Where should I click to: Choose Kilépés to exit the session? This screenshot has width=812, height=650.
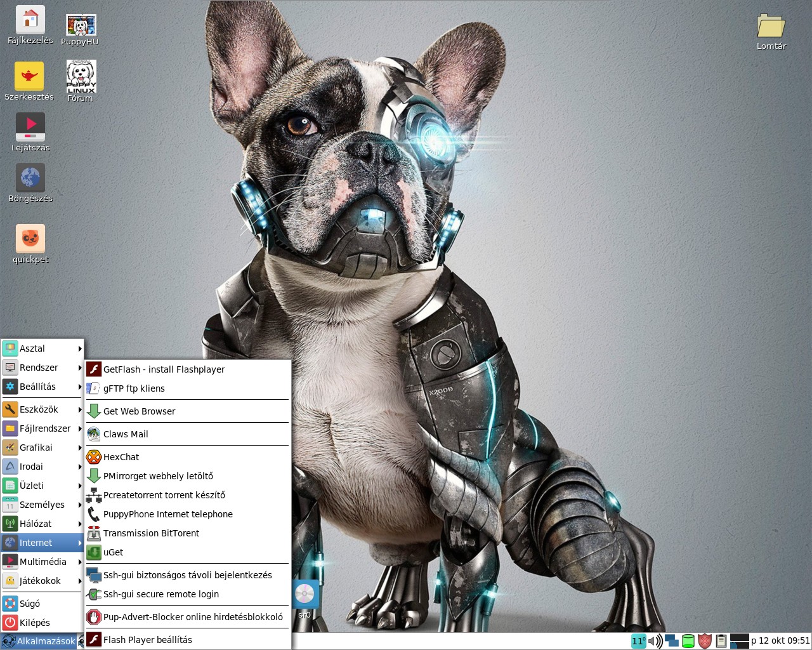43,623
